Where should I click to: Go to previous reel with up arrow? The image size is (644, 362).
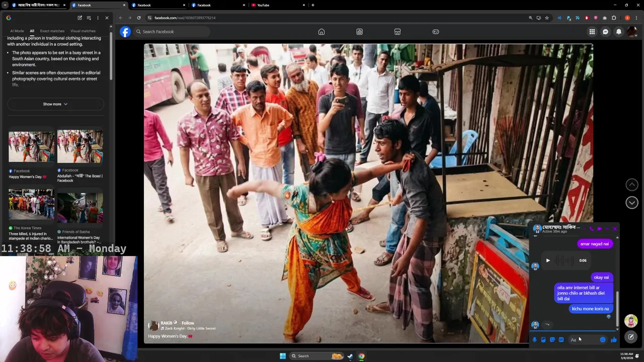coord(632,185)
